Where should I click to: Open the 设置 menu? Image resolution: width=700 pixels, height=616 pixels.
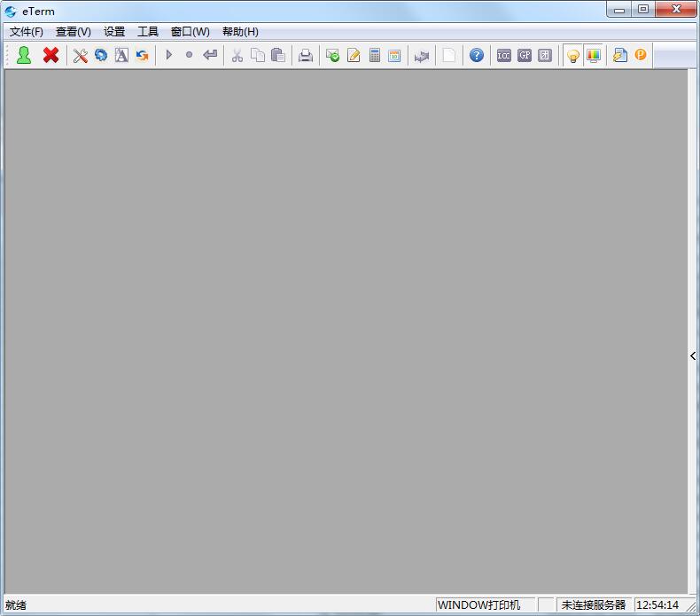point(114,32)
